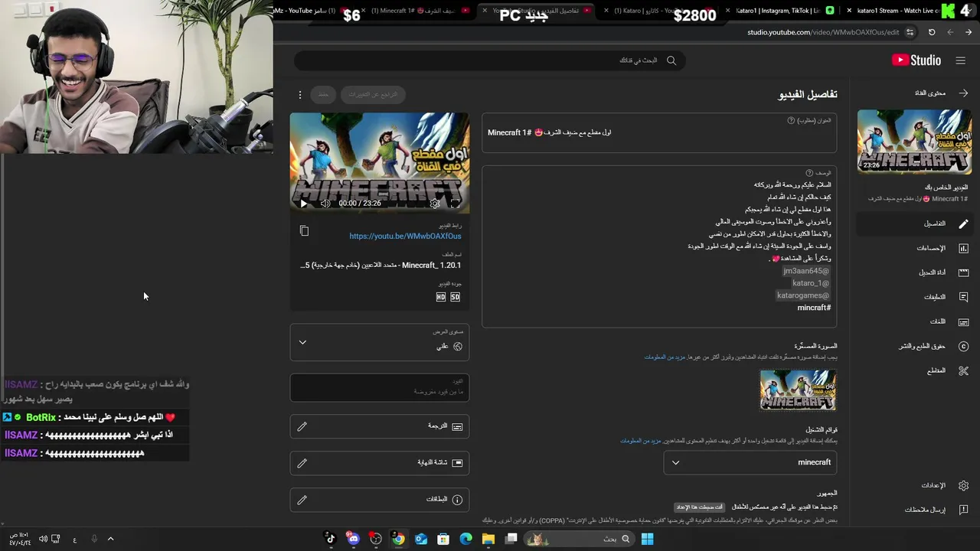
Task: Open the youtu.be/WMwbOAXfOus video link
Action: pyautogui.click(x=405, y=236)
